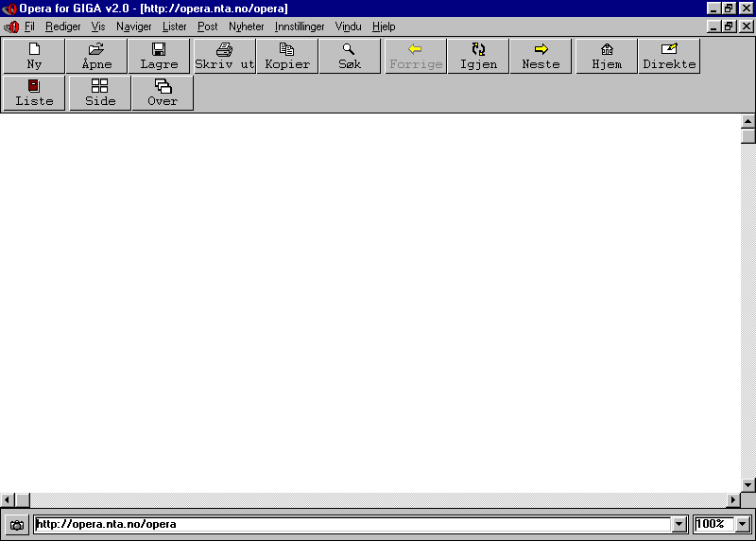Click the Kopier copy icon
756x541 pixels.
click(x=287, y=57)
